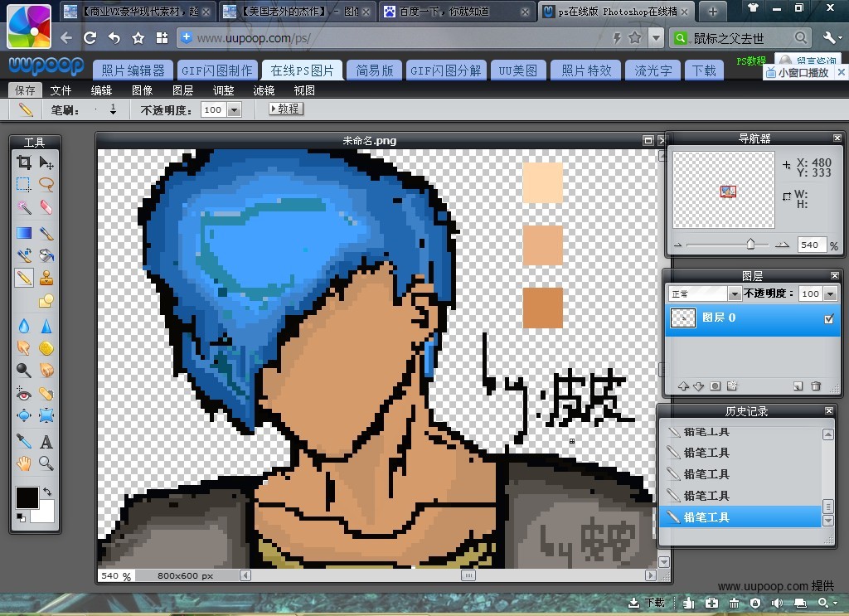Move layer up with the arrow icon
849x616 pixels.
tap(683, 386)
